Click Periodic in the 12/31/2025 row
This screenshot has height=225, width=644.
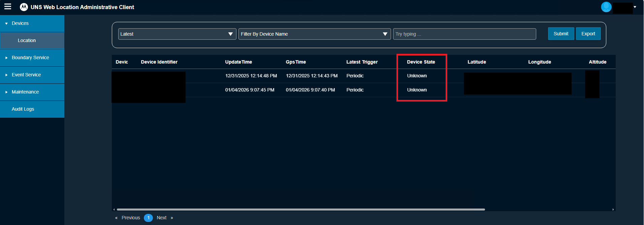click(x=355, y=76)
